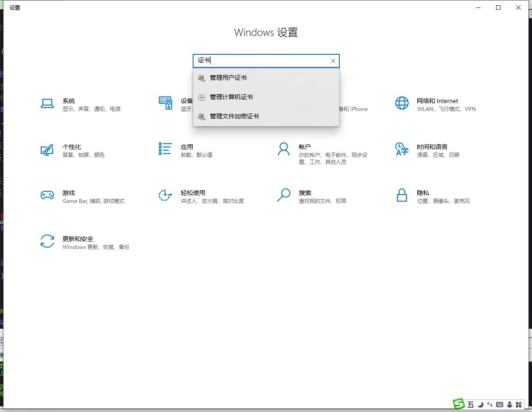Click Game Bar, 捕获, 游戏模式 description
532x412 pixels.
pyautogui.click(x=93, y=201)
